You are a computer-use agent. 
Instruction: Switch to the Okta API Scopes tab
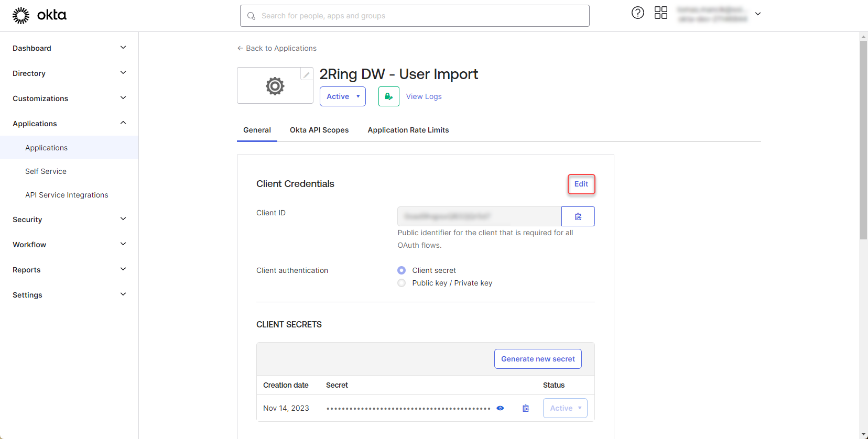point(319,130)
